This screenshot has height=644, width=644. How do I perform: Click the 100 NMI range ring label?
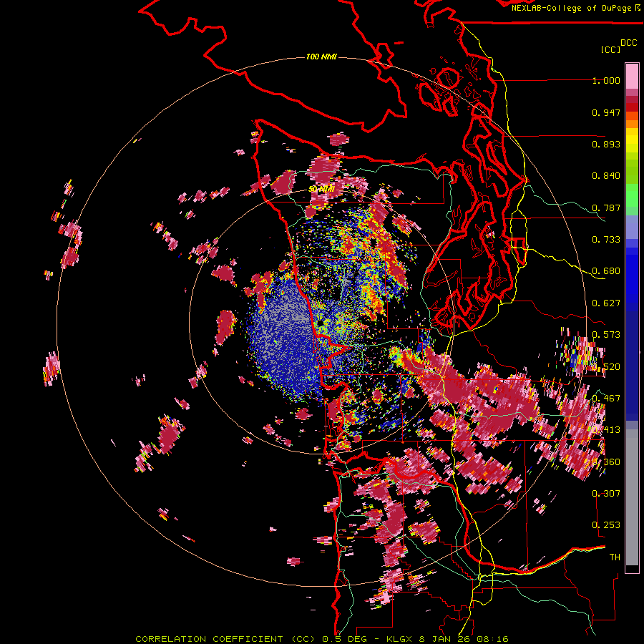coord(321,57)
